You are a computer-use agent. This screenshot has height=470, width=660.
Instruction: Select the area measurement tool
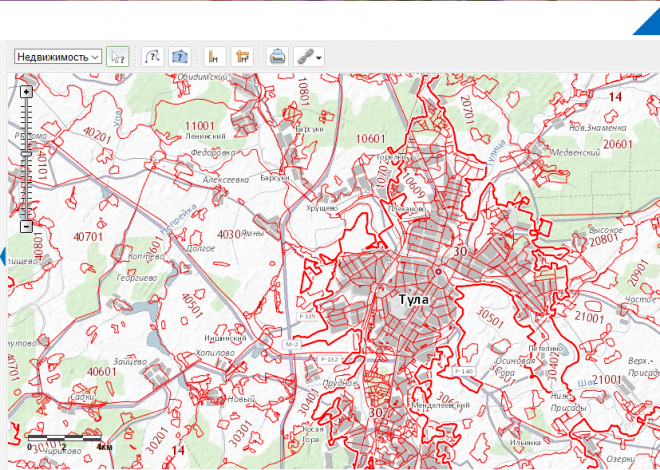click(x=241, y=57)
